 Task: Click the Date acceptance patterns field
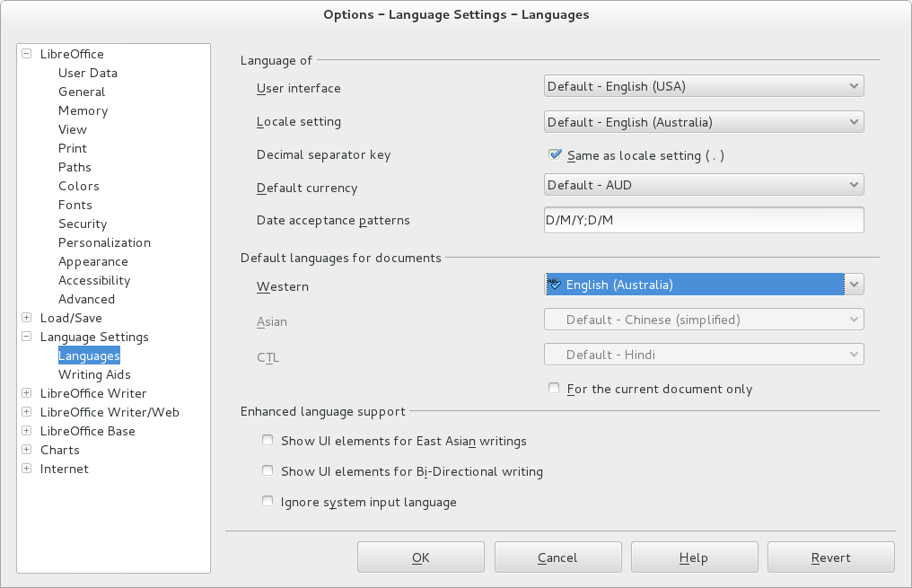pyautogui.click(x=704, y=220)
